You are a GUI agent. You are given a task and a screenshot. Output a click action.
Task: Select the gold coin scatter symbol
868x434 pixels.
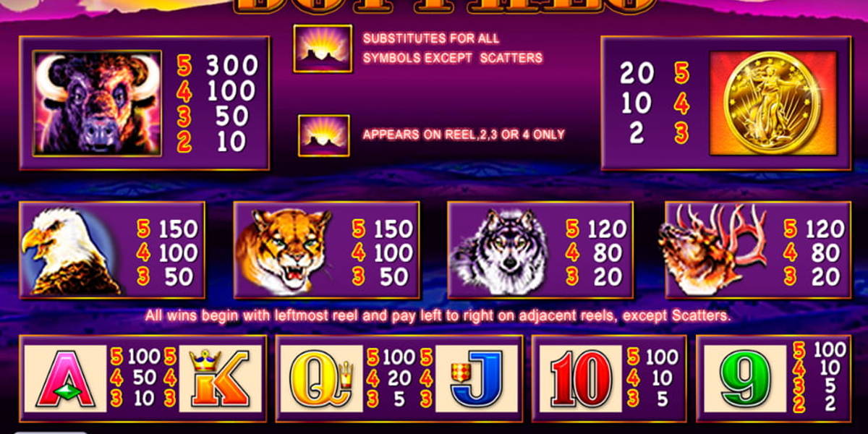(x=773, y=103)
